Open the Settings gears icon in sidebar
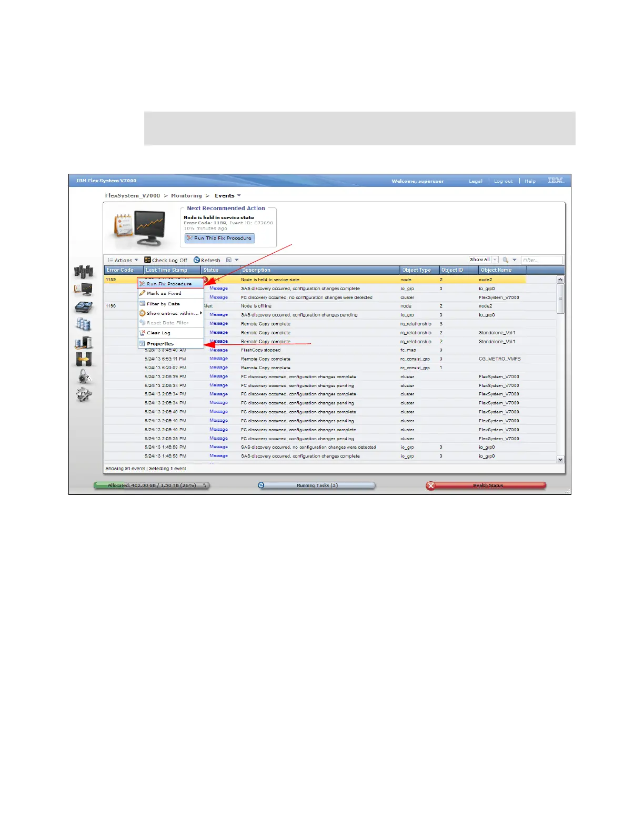 tap(84, 394)
